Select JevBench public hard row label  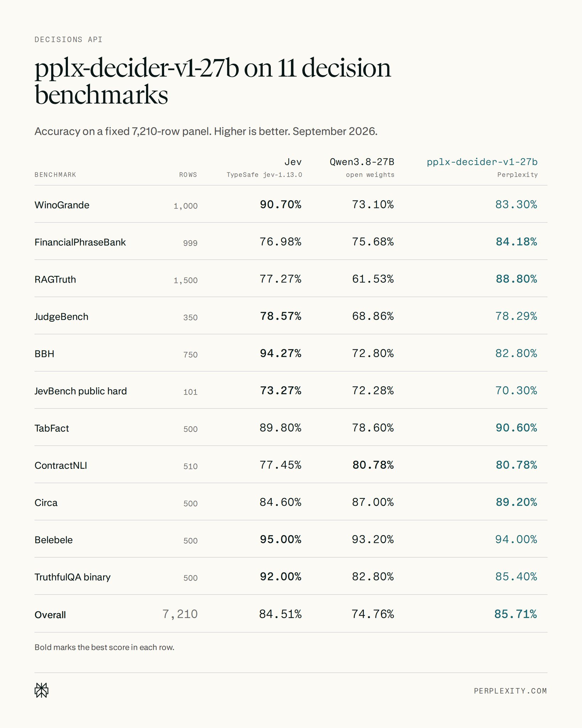(81, 391)
